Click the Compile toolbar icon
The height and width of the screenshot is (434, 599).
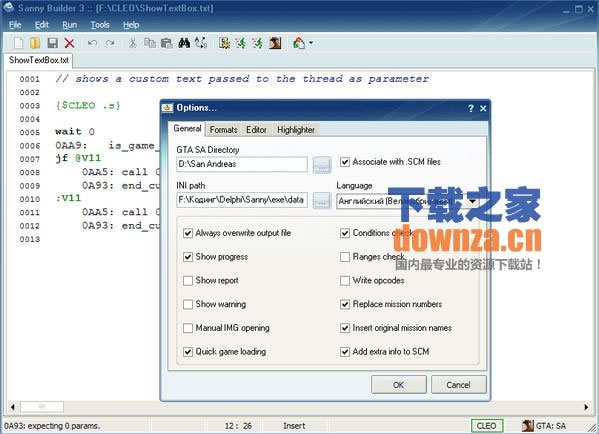[x=224, y=43]
